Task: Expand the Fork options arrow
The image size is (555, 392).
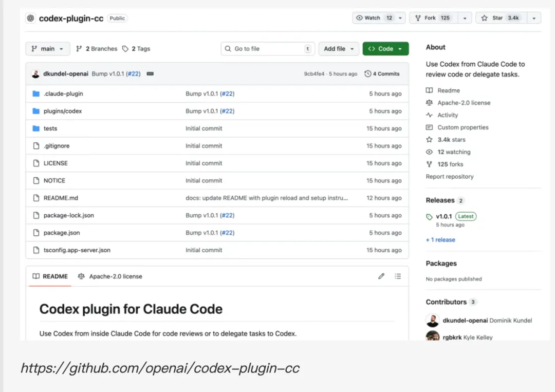Action: click(x=465, y=18)
